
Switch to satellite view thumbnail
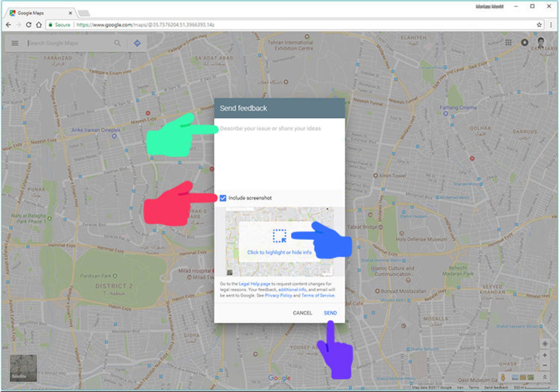tap(23, 368)
